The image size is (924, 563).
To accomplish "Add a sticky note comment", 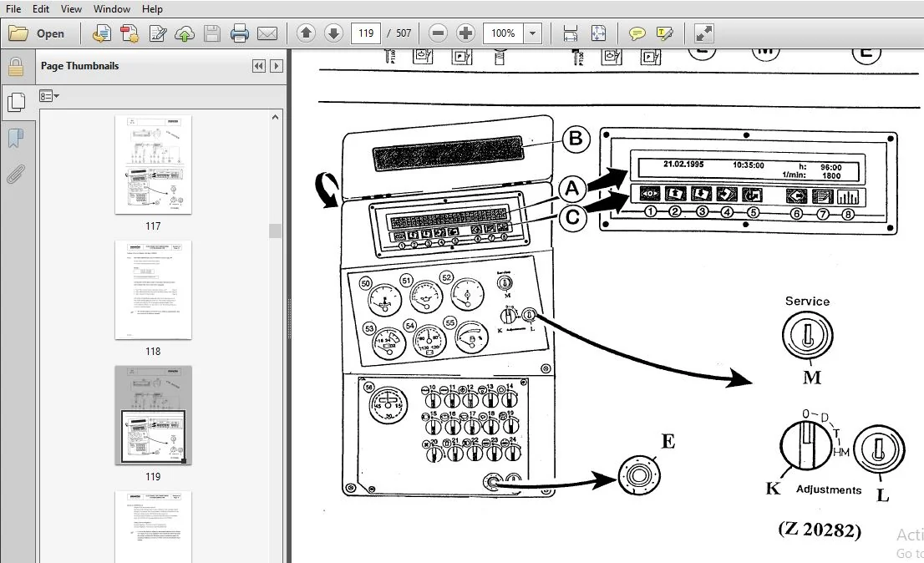I will [637, 33].
